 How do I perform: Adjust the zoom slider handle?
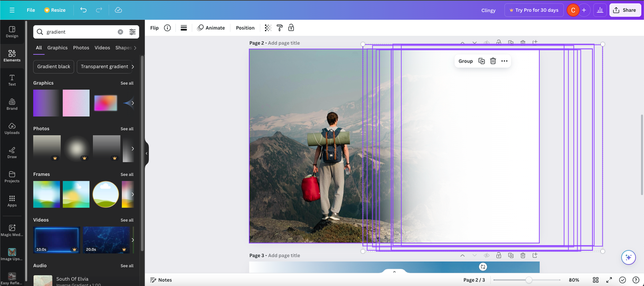[529, 280]
